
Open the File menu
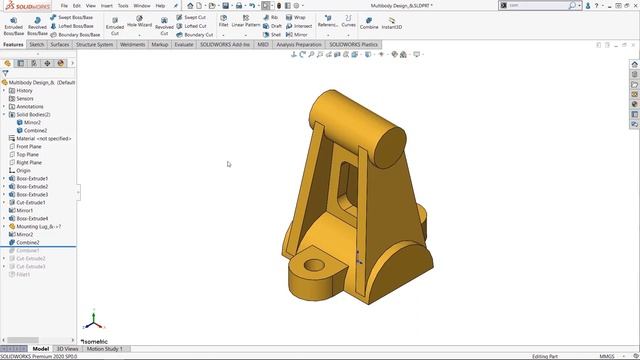point(64,6)
